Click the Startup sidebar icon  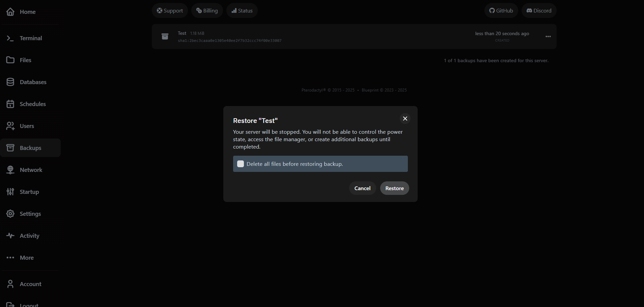point(10,191)
